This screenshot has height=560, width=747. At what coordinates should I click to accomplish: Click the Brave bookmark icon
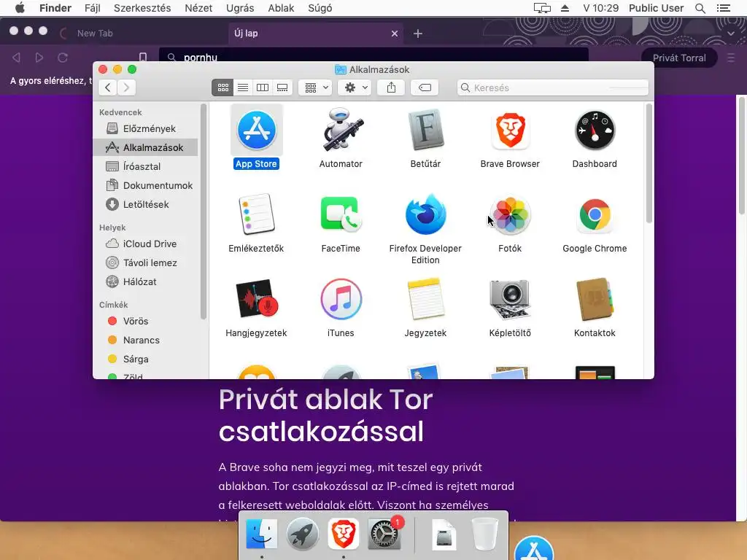[x=142, y=58]
